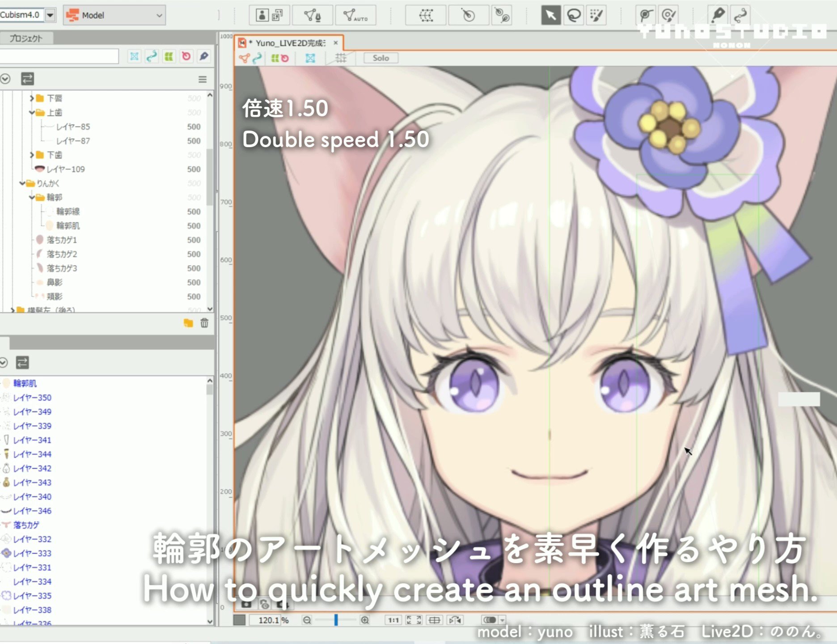Select レイヤー333 in lower list
This screenshot has height=644, width=837.
[x=32, y=553]
